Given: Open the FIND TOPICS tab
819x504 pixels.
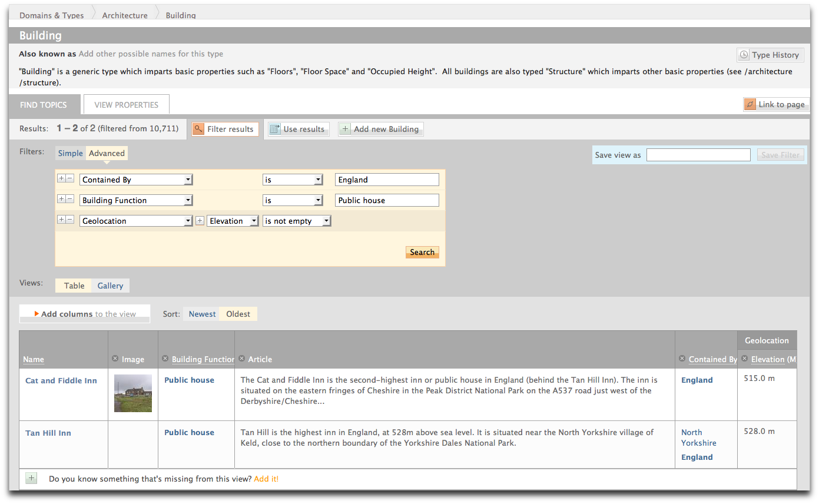Looking at the screenshot, I should click(44, 105).
